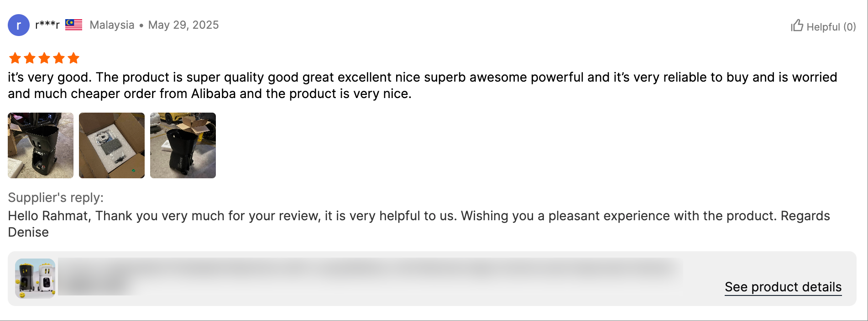The image size is (868, 321).
Task: Click the "Supplier's reply:" heading
Action: click(56, 197)
